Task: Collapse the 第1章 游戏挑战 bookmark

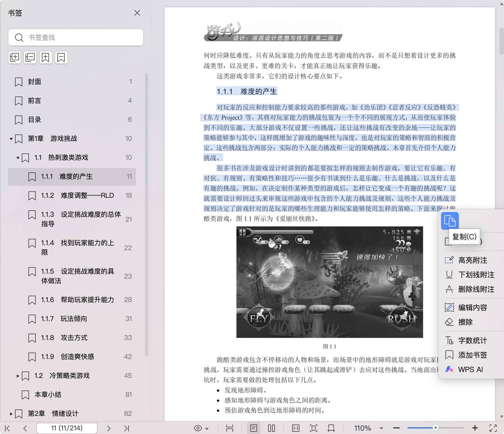Action: pos(11,139)
